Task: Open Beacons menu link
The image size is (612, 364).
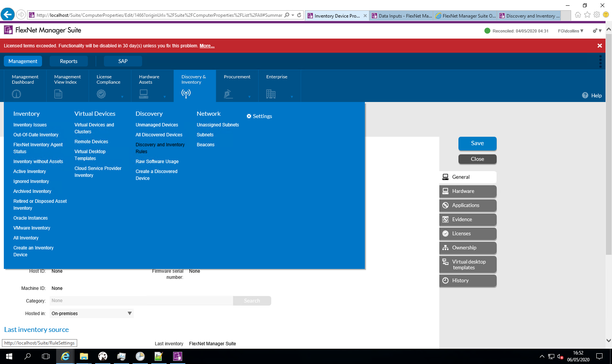Action: point(206,145)
